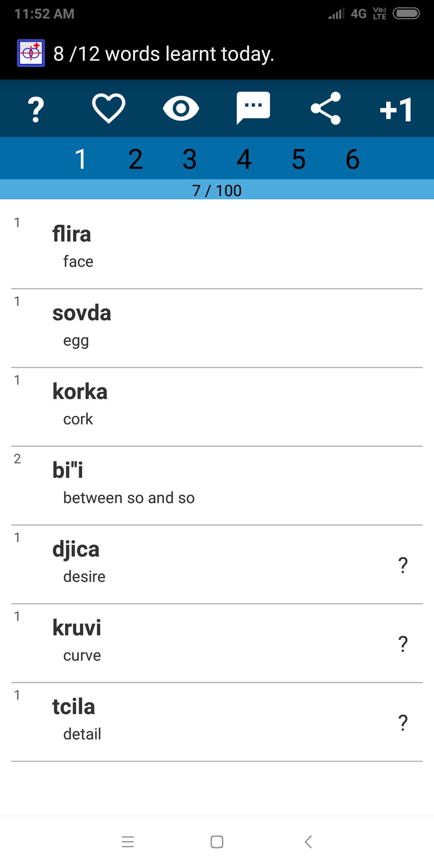Tap the heart favorite icon
434x868 pixels.
108,108
